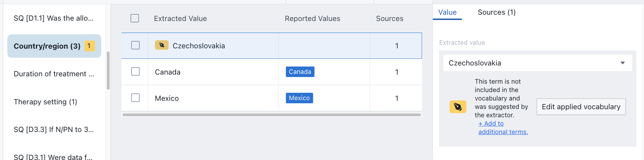Open the Czechoslovakia extracted value combo box

pyautogui.click(x=531, y=63)
